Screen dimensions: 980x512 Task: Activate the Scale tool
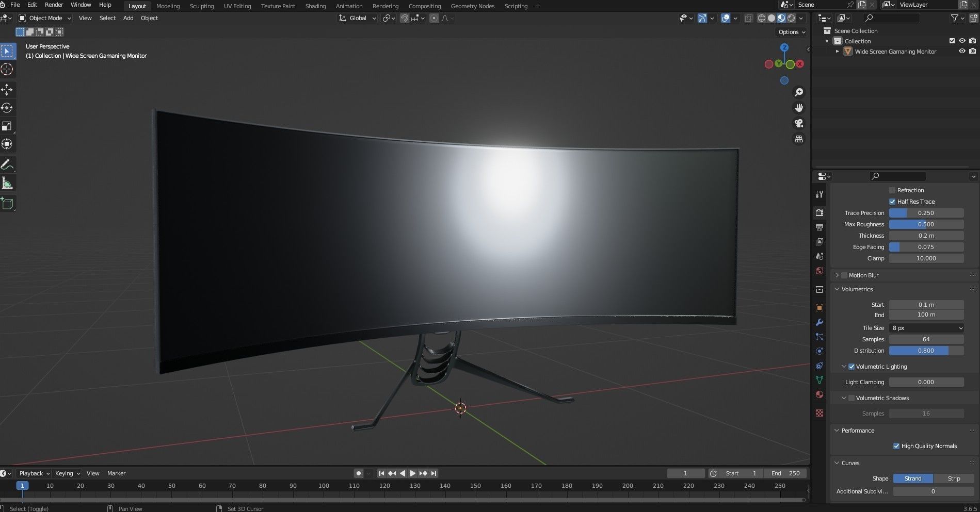click(7, 126)
